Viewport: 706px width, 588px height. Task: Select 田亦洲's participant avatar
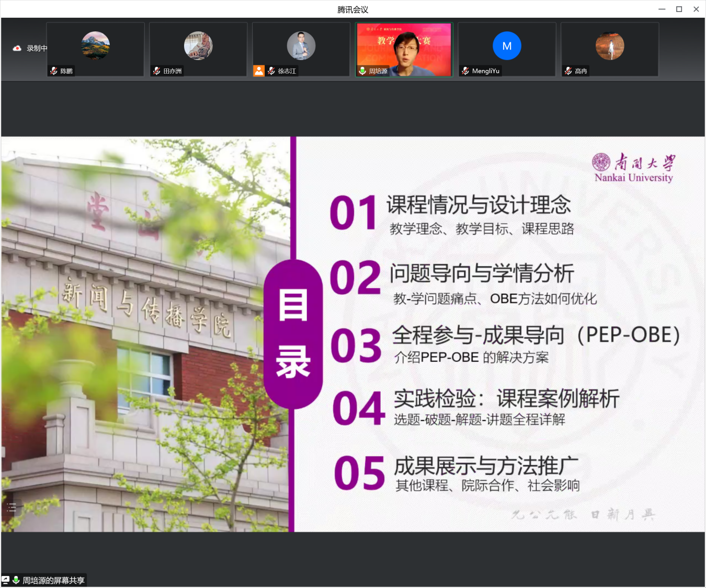[x=198, y=46]
